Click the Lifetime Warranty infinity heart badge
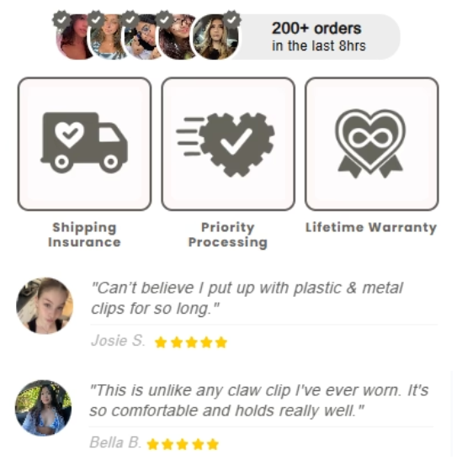This screenshot has height=476, width=462. click(x=370, y=143)
